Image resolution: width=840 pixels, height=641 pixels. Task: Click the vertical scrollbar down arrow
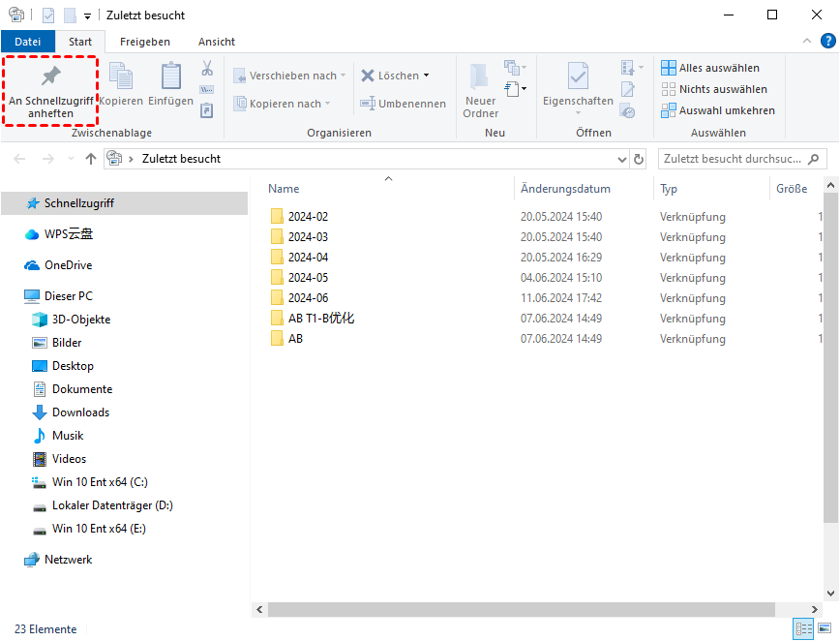click(830, 594)
